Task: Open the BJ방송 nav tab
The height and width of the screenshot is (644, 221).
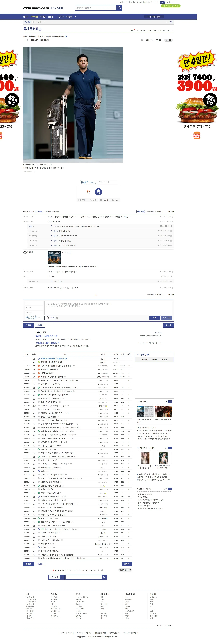Action: [x=69, y=17]
